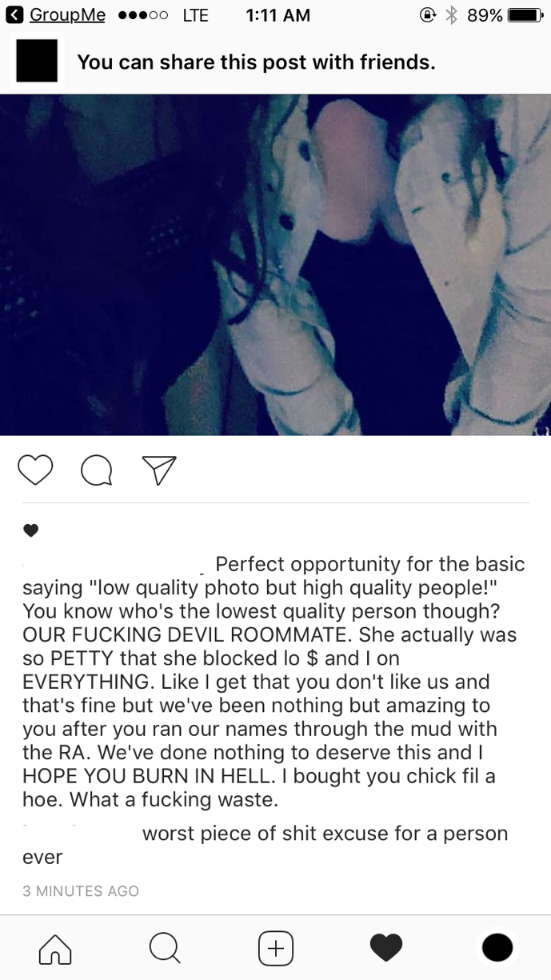Open profile avatar in bottom bar

[x=497, y=947]
